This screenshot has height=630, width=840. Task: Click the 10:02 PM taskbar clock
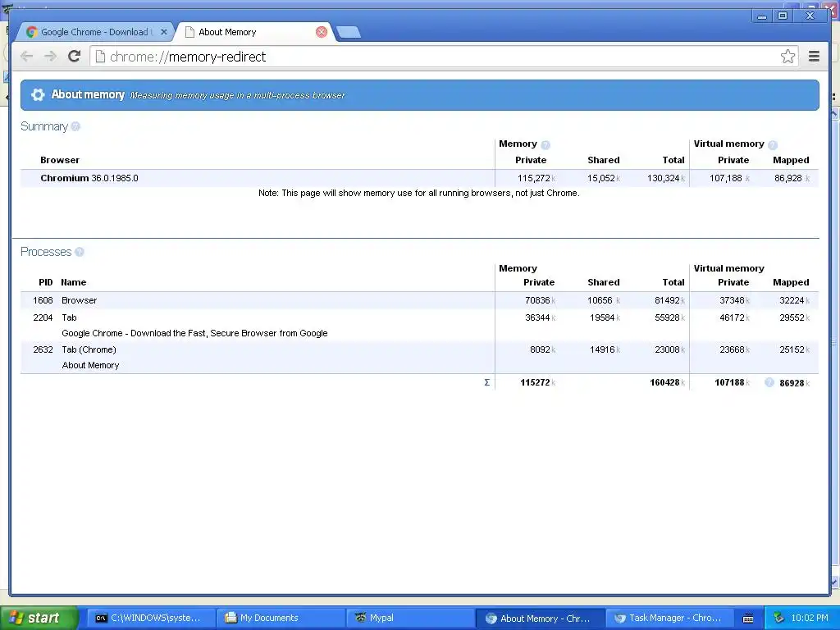pyautogui.click(x=810, y=618)
